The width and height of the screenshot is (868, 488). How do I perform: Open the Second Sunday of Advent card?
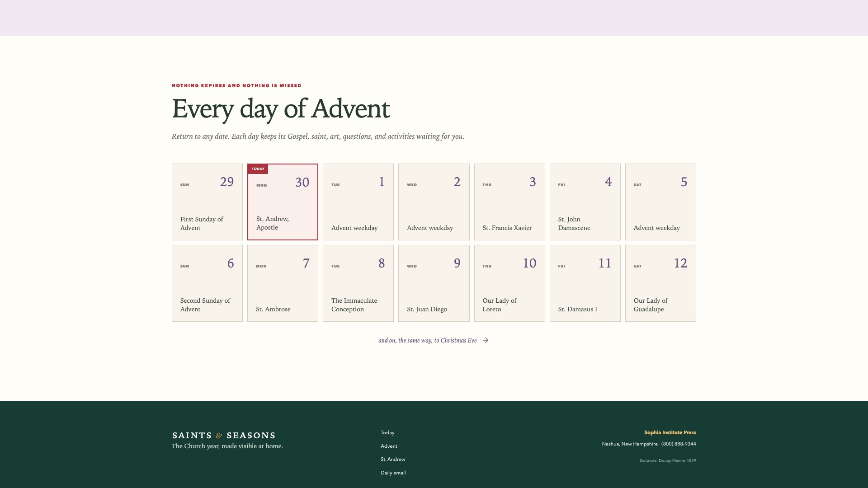207,283
